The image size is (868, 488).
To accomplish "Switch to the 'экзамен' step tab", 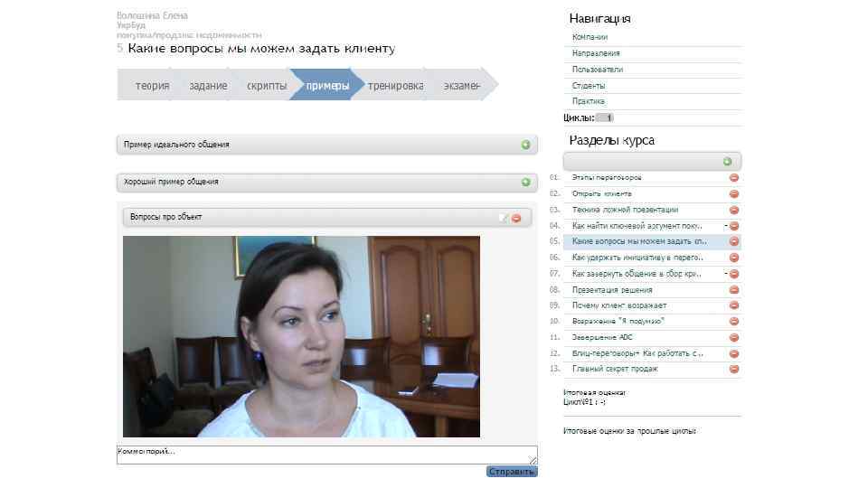I will pos(462,85).
